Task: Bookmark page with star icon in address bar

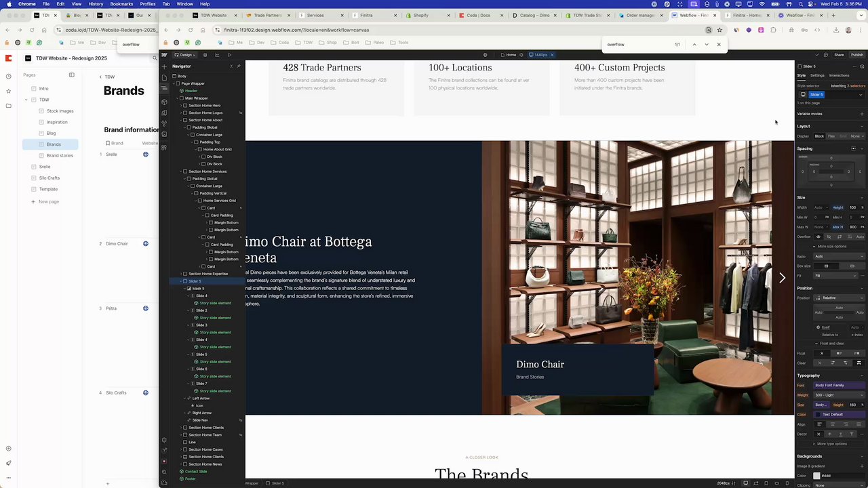Action: 719,30
